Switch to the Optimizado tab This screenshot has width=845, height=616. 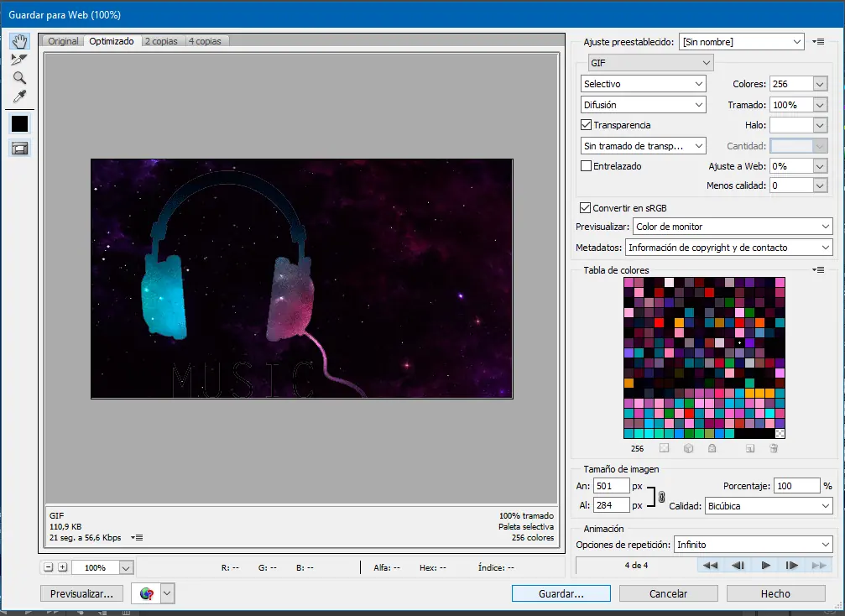pos(112,41)
